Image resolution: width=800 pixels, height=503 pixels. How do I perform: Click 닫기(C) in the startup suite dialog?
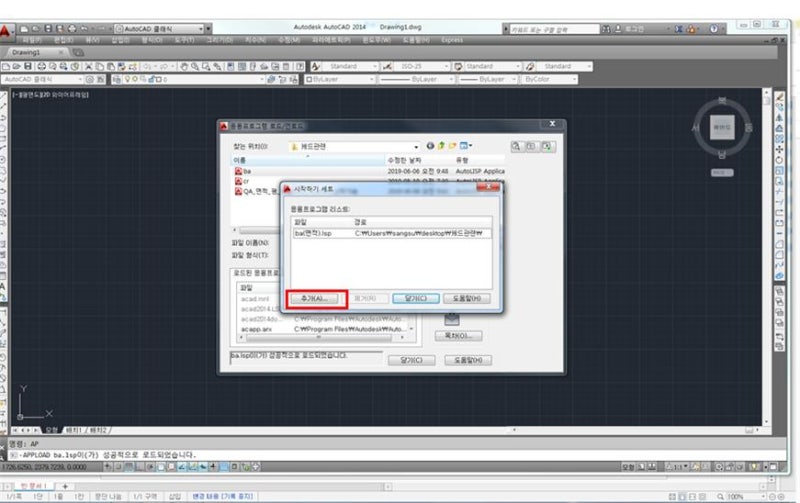tap(416, 298)
